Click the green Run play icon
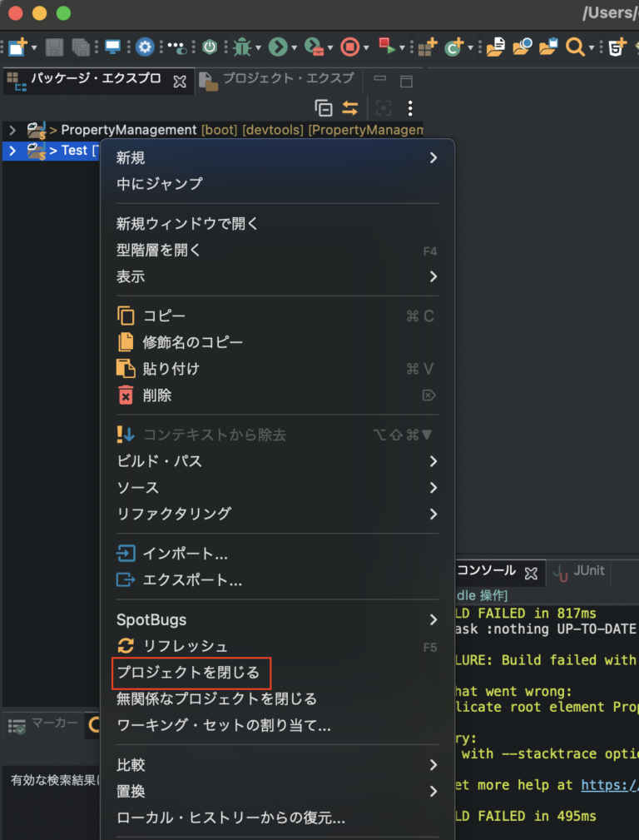 click(x=278, y=47)
